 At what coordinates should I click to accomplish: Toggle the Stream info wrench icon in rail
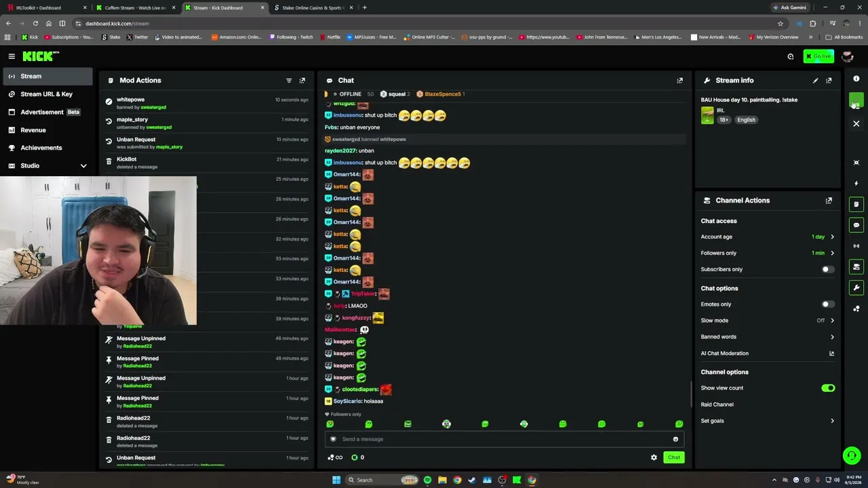click(x=856, y=288)
